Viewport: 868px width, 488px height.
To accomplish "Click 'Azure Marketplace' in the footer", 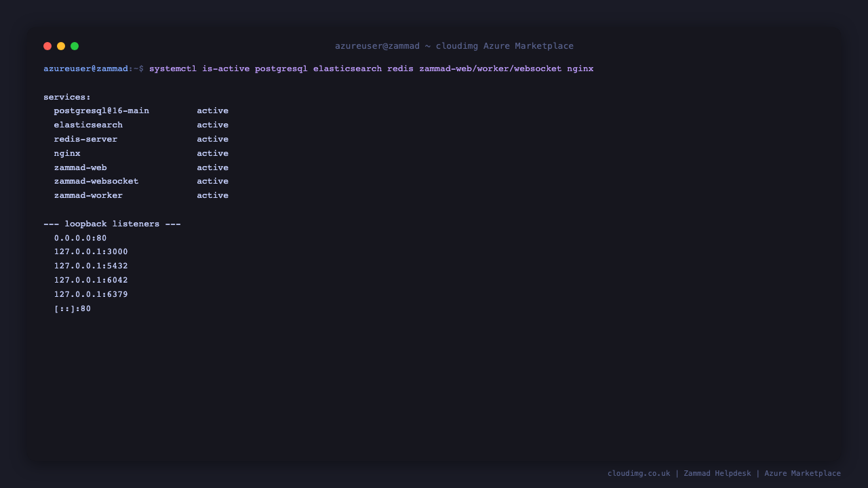I will (802, 474).
